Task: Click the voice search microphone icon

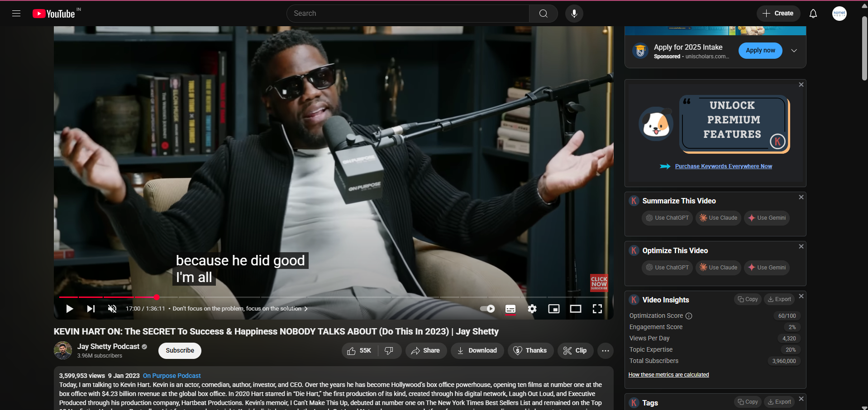Action: pyautogui.click(x=574, y=14)
